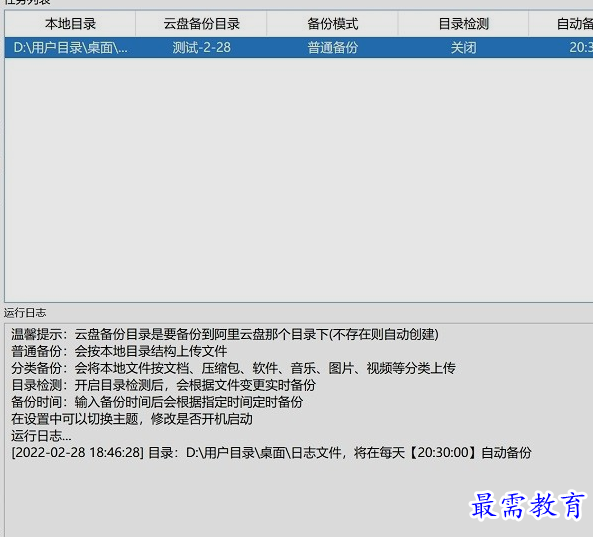Click the log line starting 普通备份：
The width and height of the screenshot is (593, 537).
pyautogui.click(x=119, y=351)
